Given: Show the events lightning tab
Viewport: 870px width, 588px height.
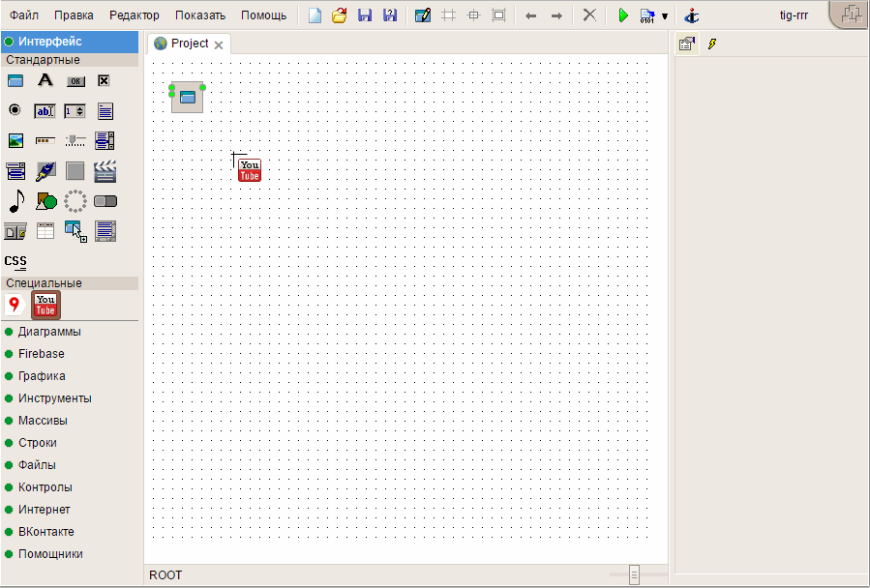Looking at the screenshot, I should (712, 44).
